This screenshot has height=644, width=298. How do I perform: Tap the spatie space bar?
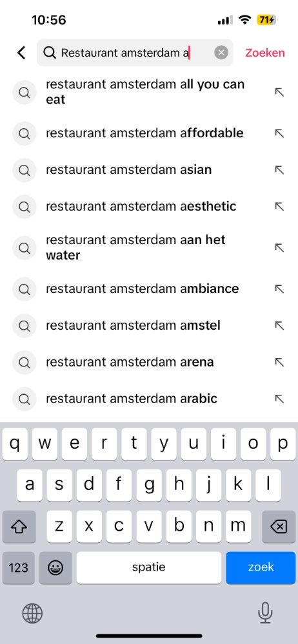pyautogui.click(x=148, y=567)
